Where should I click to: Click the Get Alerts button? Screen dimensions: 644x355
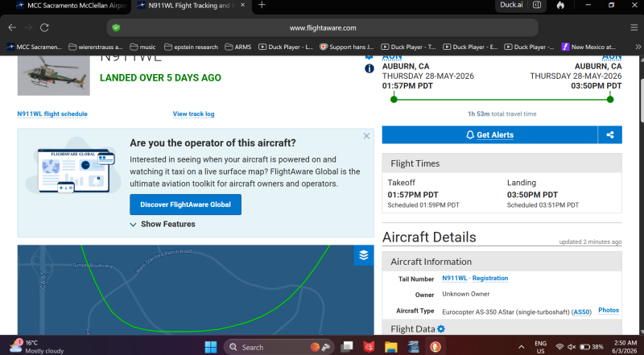click(489, 134)
